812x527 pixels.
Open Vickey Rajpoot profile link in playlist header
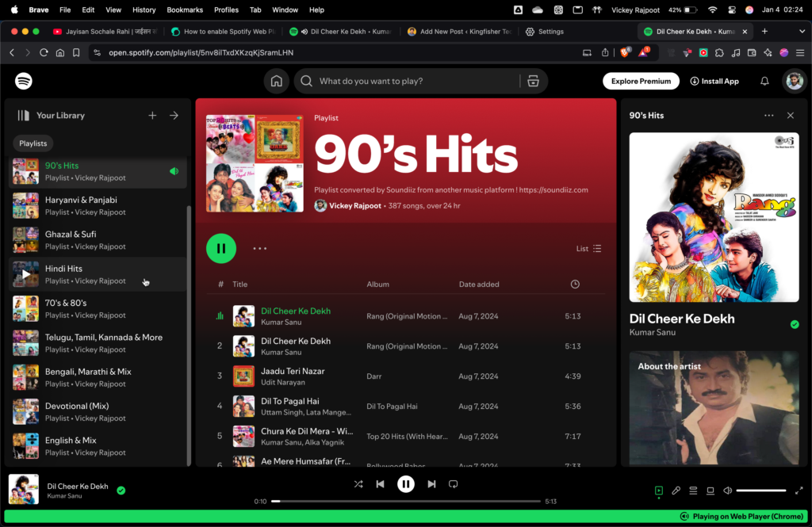(x=355, y=205)
